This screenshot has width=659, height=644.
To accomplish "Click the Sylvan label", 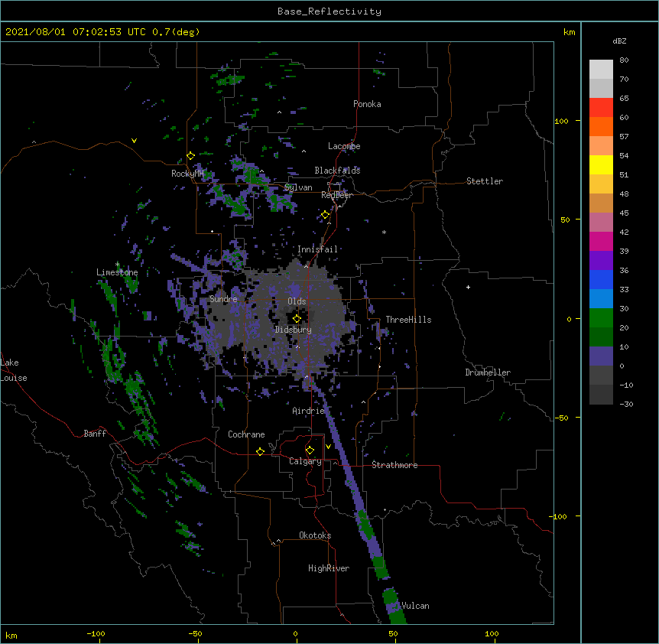I will pyautogui.click(x=298, y=187).
